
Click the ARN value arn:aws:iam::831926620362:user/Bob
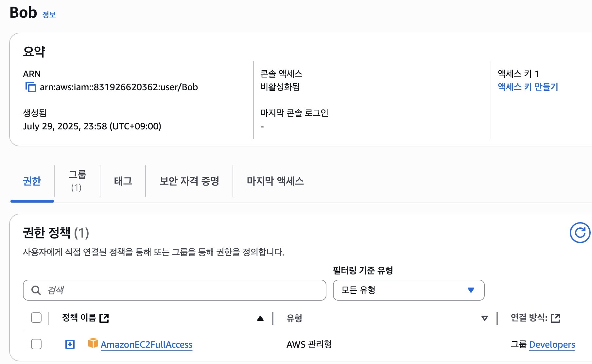coord(119,87)
